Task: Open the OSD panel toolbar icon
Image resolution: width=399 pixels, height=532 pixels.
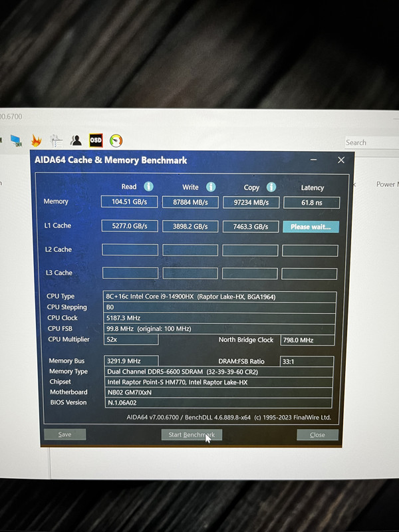Action: [96, 140]
